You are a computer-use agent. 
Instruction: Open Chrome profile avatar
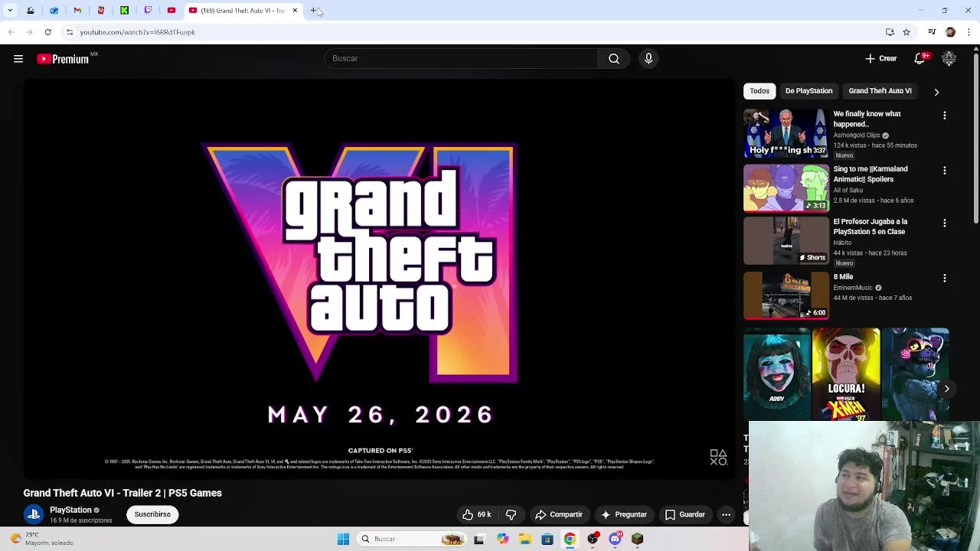(950, 32)
